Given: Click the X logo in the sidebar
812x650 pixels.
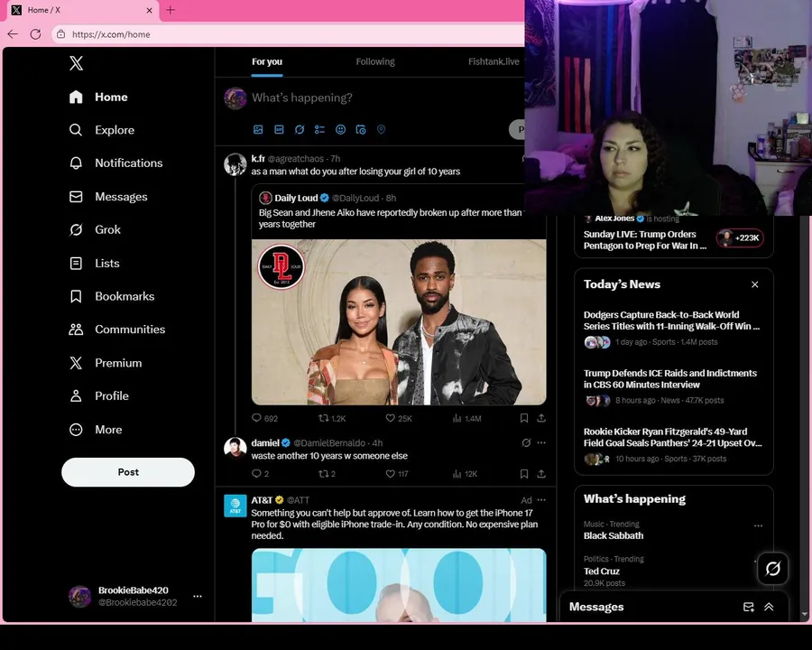Looking at the screenshot, I should click(76, 63).
